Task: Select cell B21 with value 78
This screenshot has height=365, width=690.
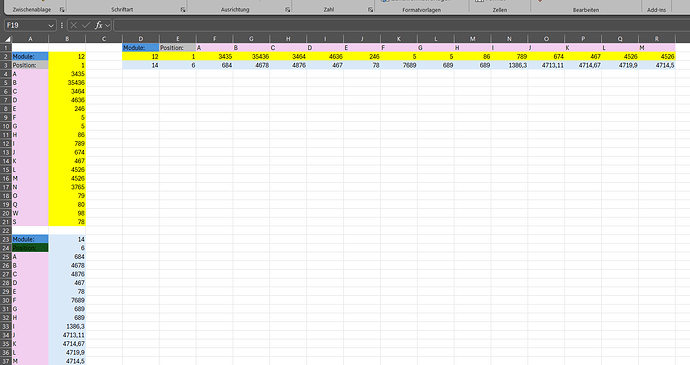Action: click(x=67, y=222)
